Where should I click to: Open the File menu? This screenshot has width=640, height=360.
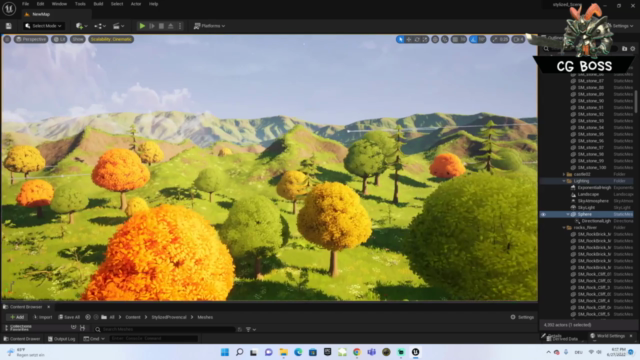click(x=25, y=4)
